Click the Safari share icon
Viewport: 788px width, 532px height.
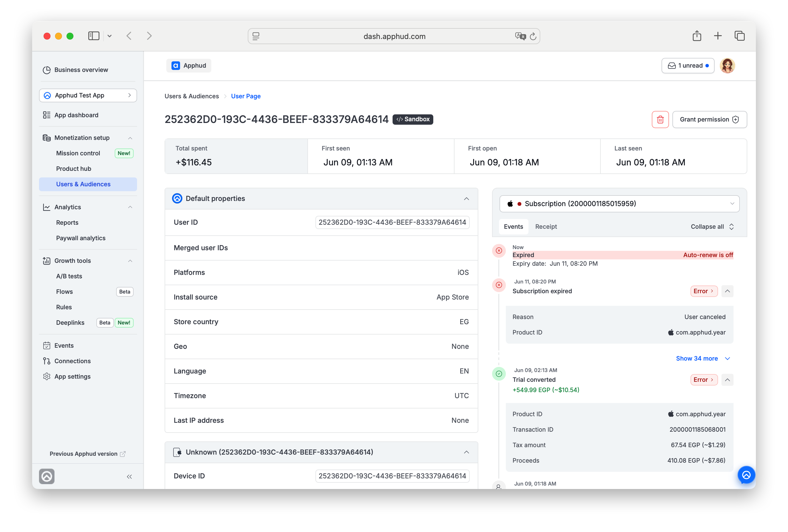697,36
